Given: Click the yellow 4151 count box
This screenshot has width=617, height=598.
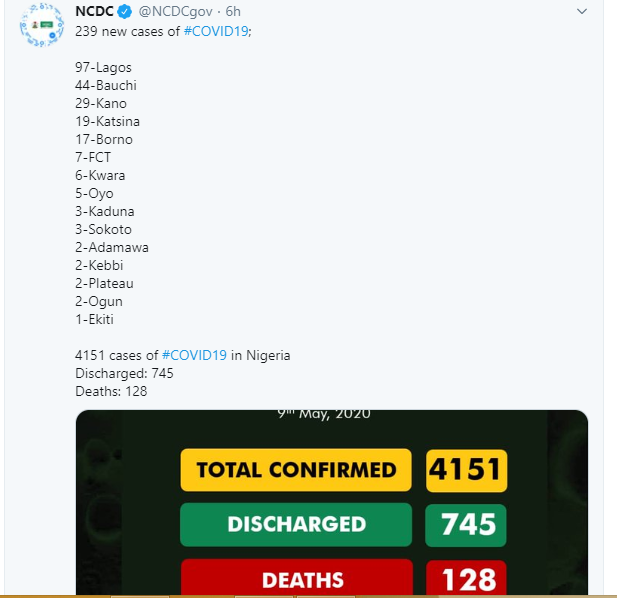Looking at the screenshot, I should [x=466, y=470].
